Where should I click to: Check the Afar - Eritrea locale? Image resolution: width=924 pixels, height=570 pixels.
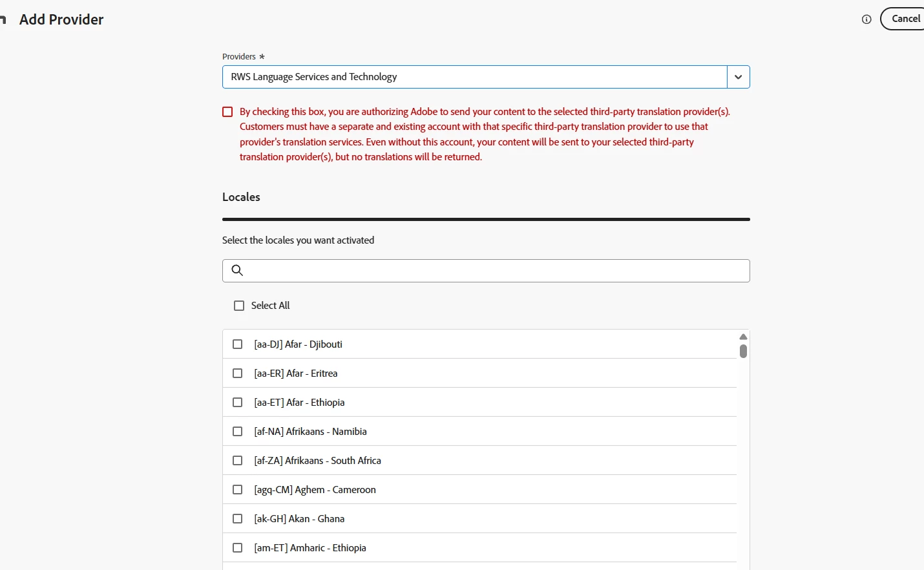pyautogui.click(x=237, y=374)
